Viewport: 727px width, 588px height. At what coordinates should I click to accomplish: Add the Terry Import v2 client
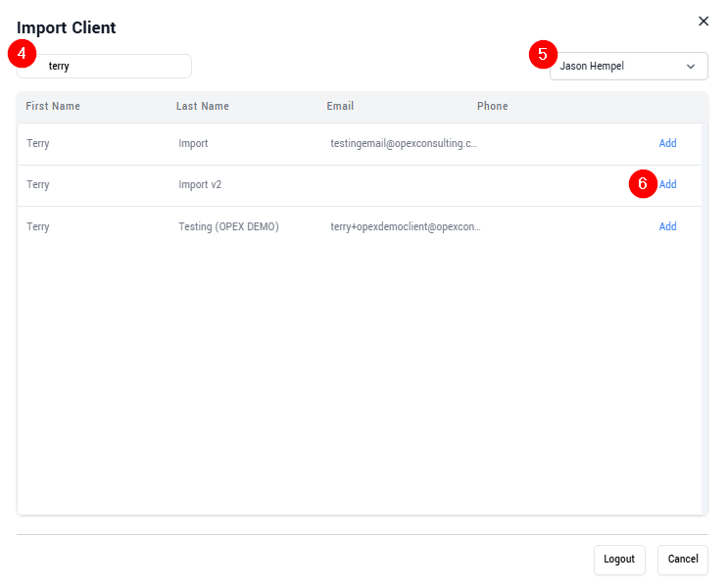[668, 184]
